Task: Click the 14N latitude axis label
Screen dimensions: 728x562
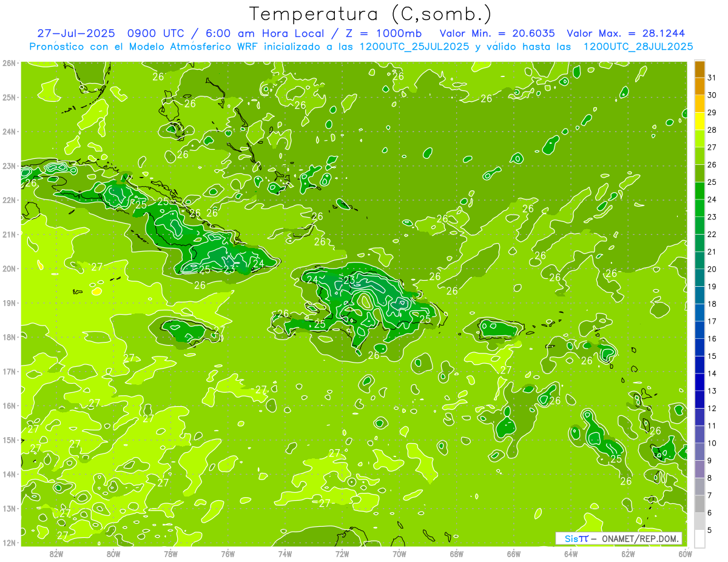Action: point(9,474)
